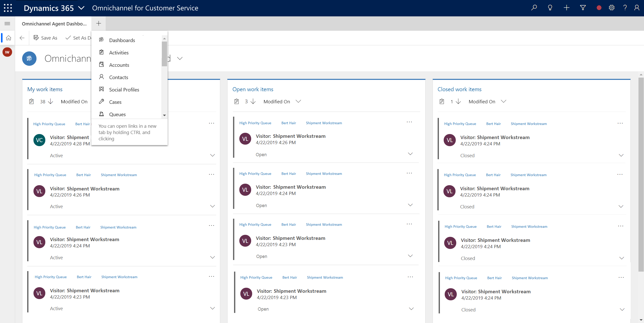Screen dimensions: 644x323
Task: Click the Dashboards icon in dropdown menu
Action: pyautogui.click(x=101, y=40)
